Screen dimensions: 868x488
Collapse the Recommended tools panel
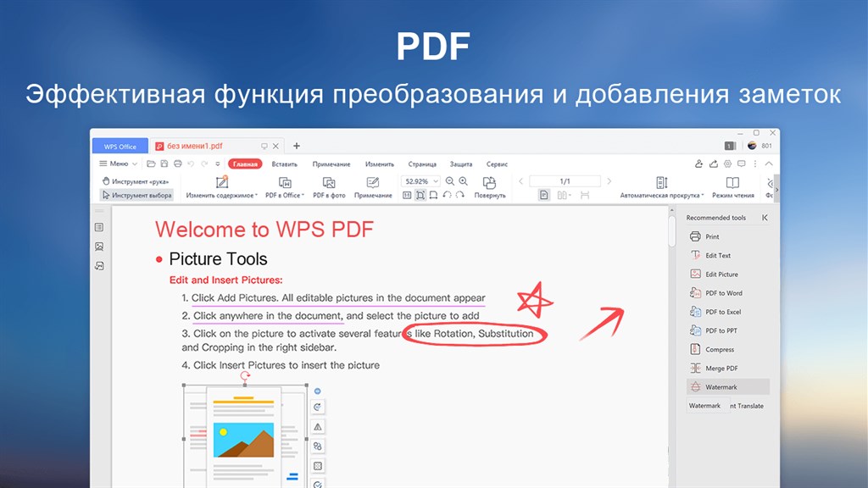click(765, 218)
